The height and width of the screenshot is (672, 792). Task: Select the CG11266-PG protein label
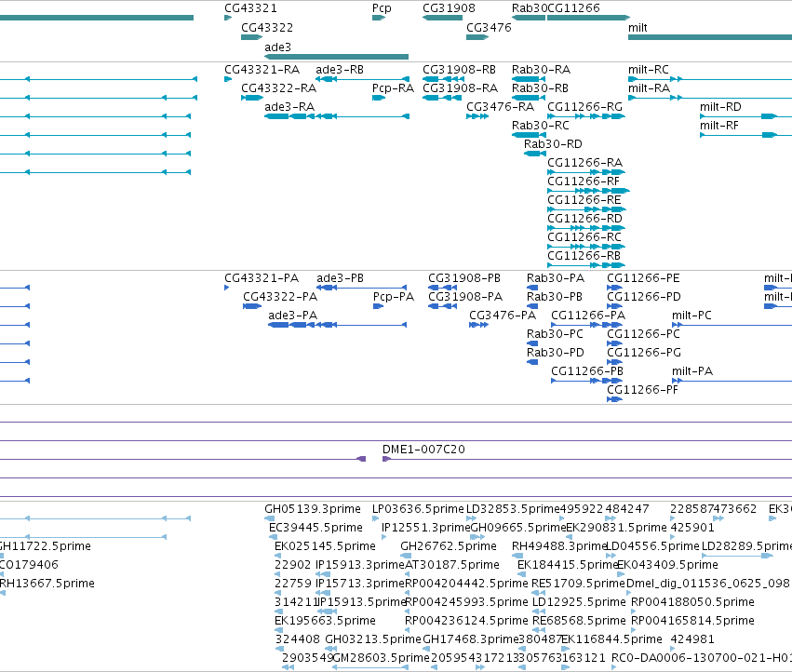point(644,353)
